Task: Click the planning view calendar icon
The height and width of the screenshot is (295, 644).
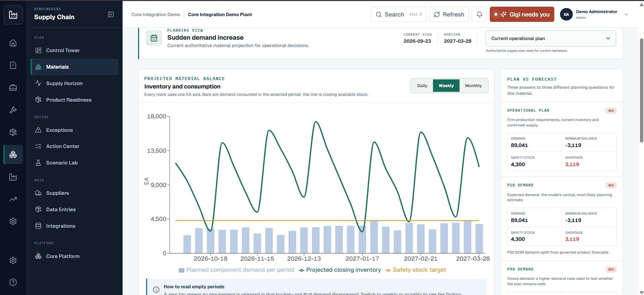Action: [154, 38]
